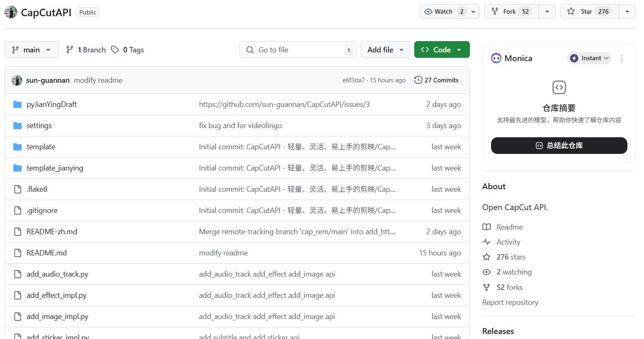Click the branch icon beside 1 Branch

pos(70,50)
